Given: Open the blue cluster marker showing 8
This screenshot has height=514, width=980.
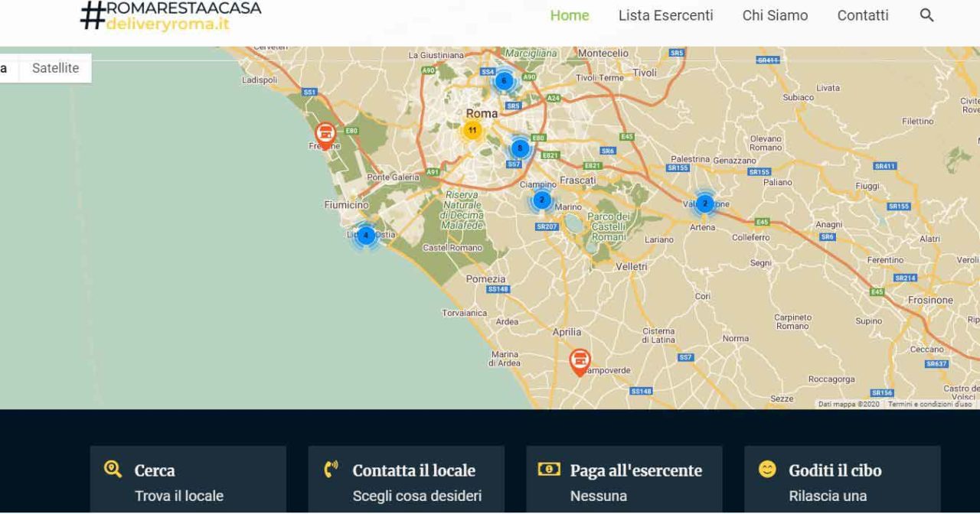Looking at the screenshot, I should (x=520, y=148).
